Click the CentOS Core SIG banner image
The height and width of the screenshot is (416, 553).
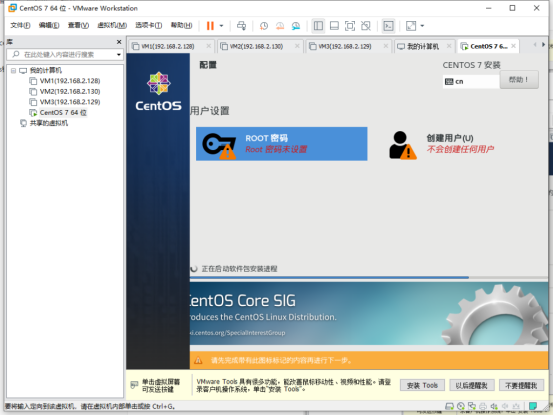(369, 313)
